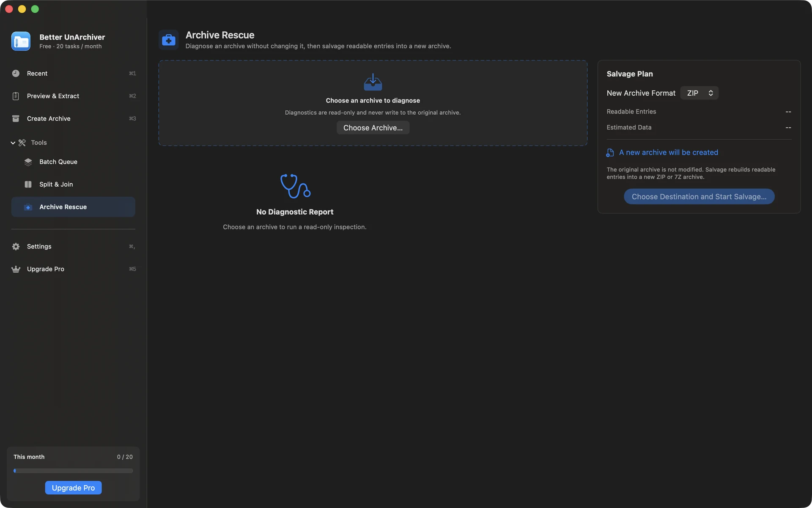Click Choose Destination and Start Salvage
The image size is (812, 508).
[699, 196]
